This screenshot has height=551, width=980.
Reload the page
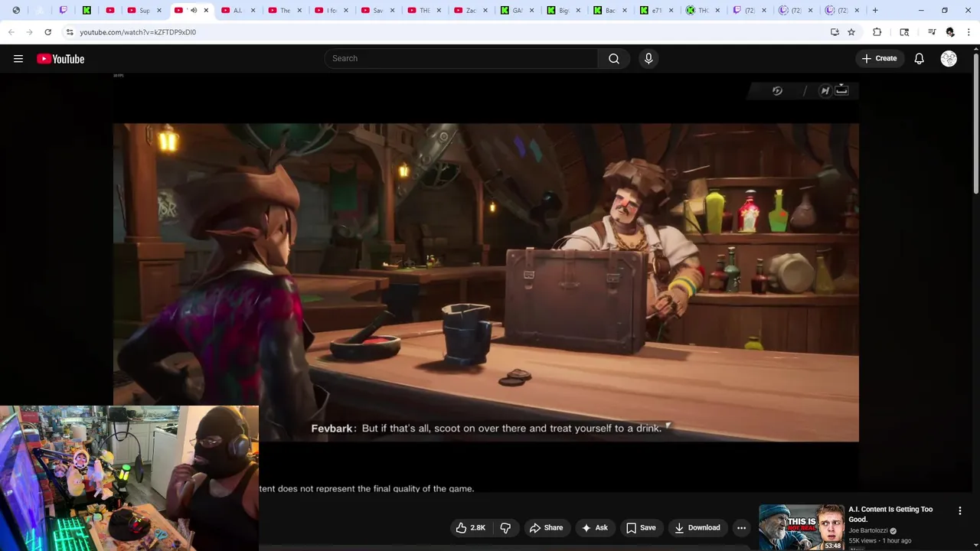tap(47, 32)
